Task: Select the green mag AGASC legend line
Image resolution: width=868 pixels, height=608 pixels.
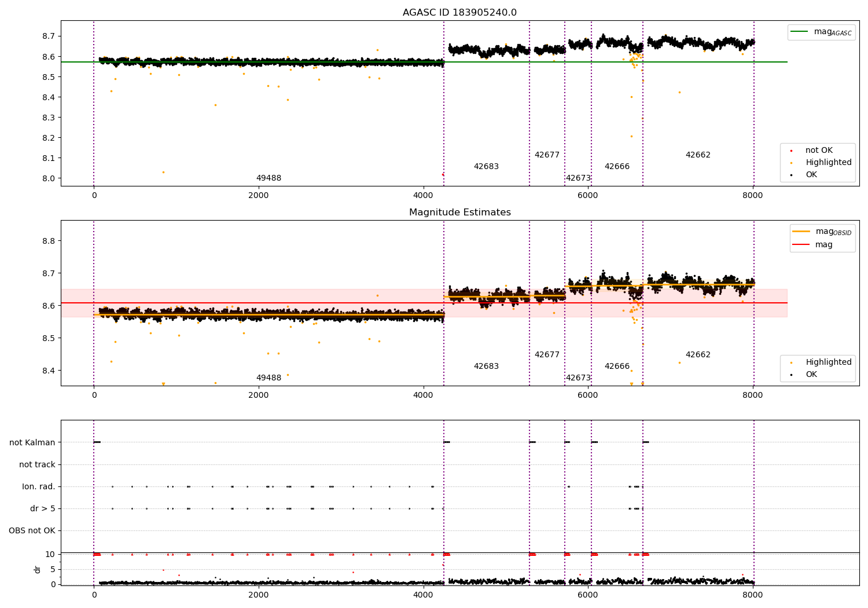Action: click(800, 32)
